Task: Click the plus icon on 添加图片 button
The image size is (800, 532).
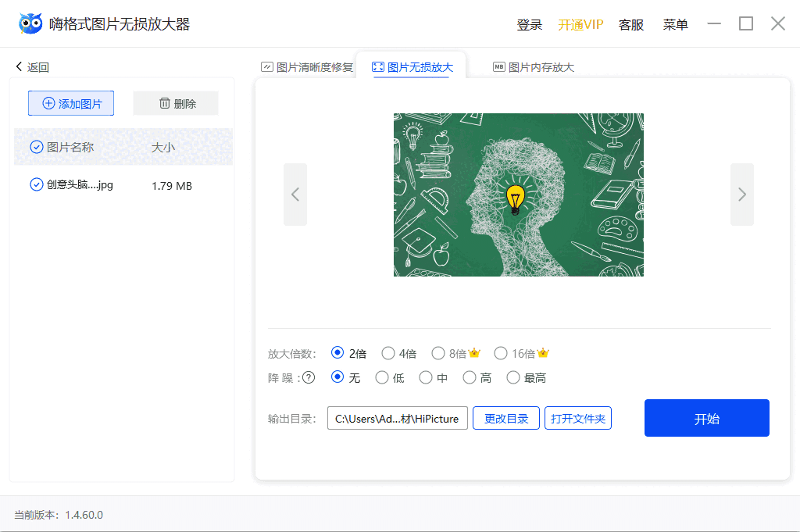Action: pos(50,102)
